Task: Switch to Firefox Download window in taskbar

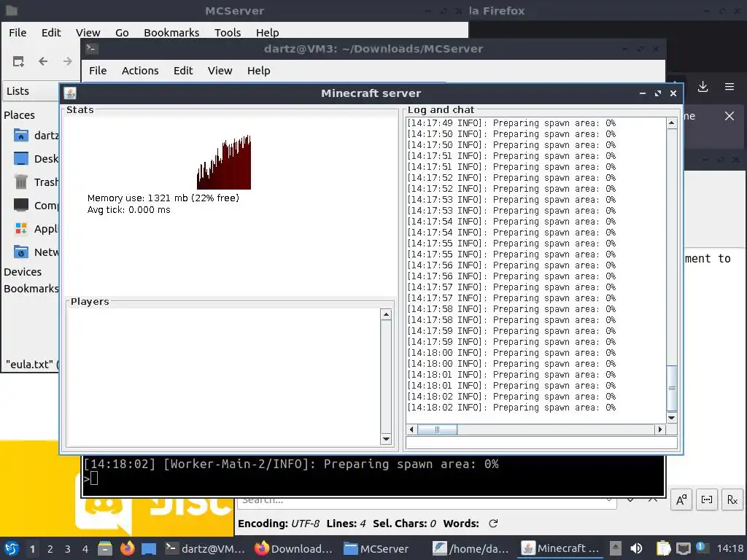Action: (293, 548)
